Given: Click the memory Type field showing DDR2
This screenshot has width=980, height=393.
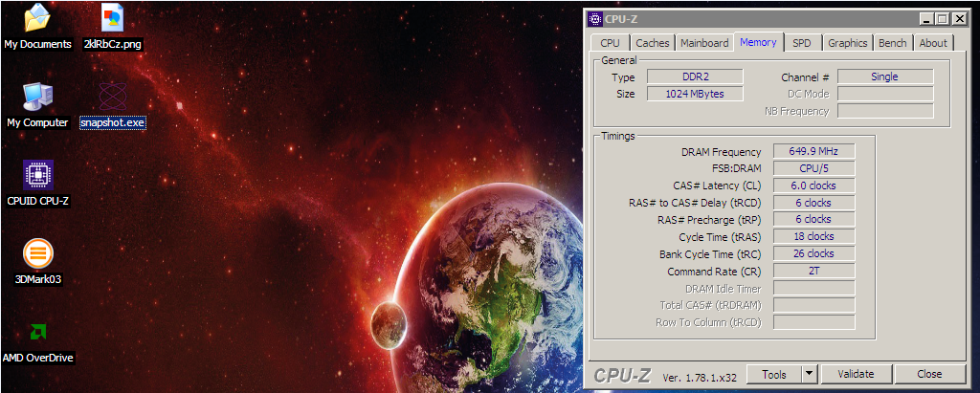Looking at the screenshot, I should pos(695,76).
